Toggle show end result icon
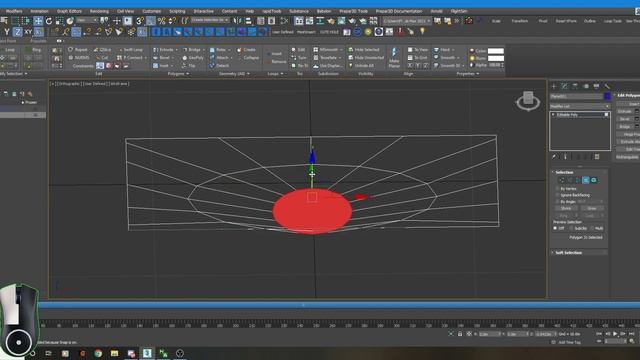640x360 pixels. pos(565,157)
